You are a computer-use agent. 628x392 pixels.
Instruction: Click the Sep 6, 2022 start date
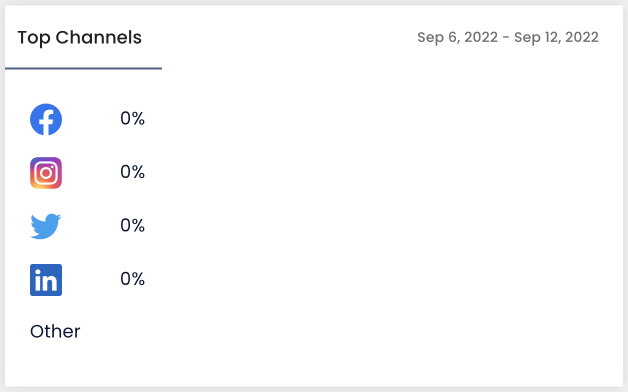click(x=458, y=37)
